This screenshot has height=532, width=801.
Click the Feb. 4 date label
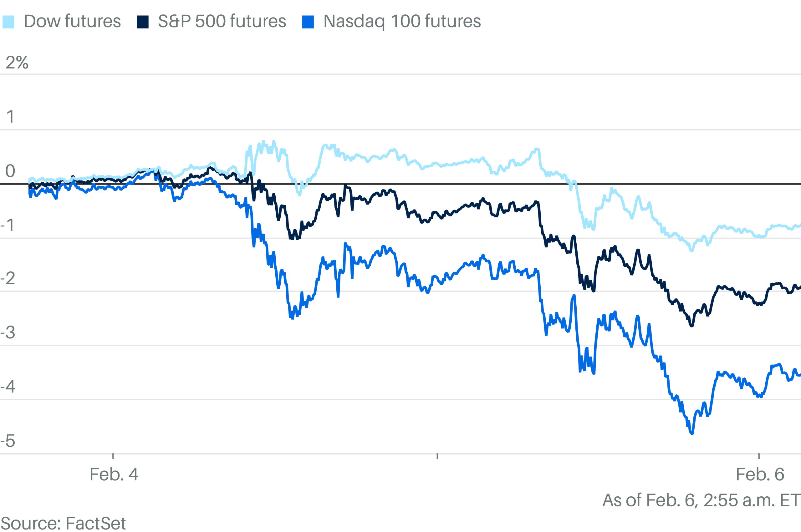pyautogui.click(x=114, y=474)
